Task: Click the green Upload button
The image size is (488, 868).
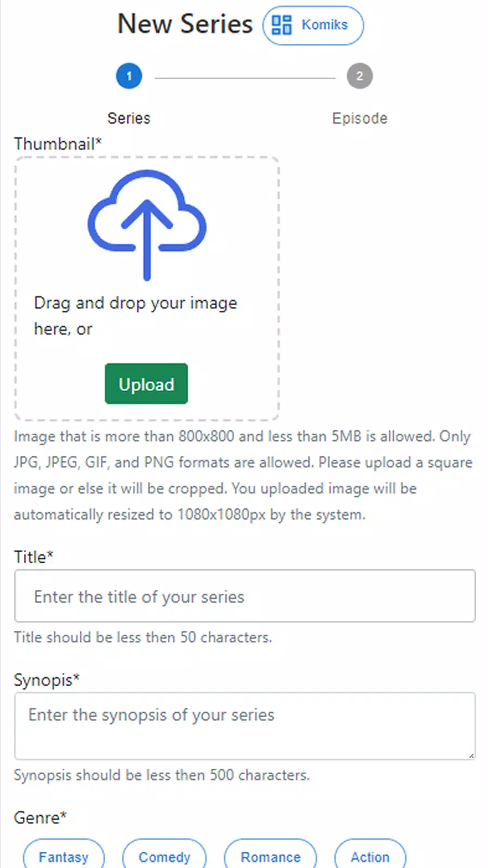Action: [146, 384]
